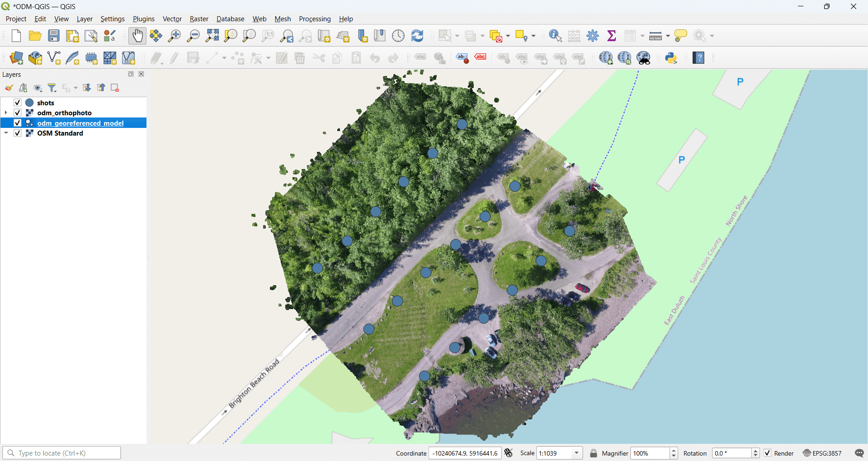Open the Raster menu

pyautogui.click(x=199, y=19)
